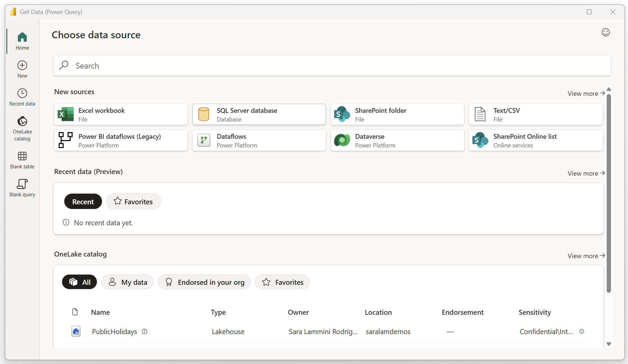Screen dimensions: 628x364
Task: Filter OneLake catalog by My data
Action: (127, 282)
